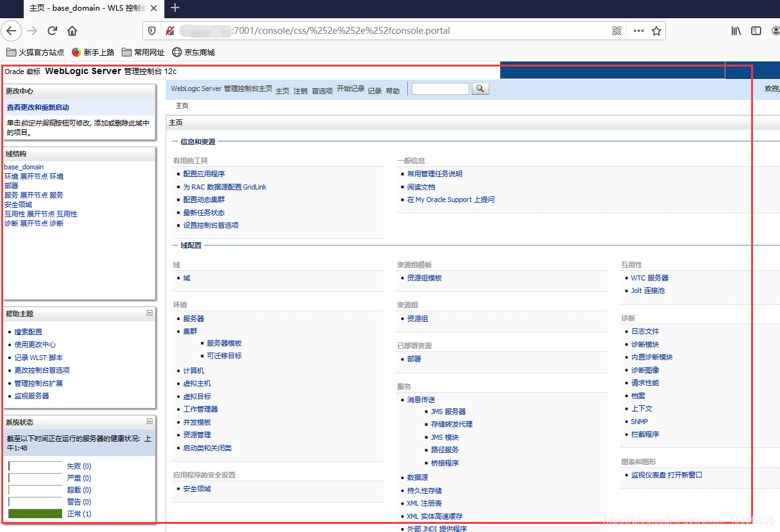Collapse the 帮助主题 panel
Screen dimensions: 780x532
tap(149, 312)
